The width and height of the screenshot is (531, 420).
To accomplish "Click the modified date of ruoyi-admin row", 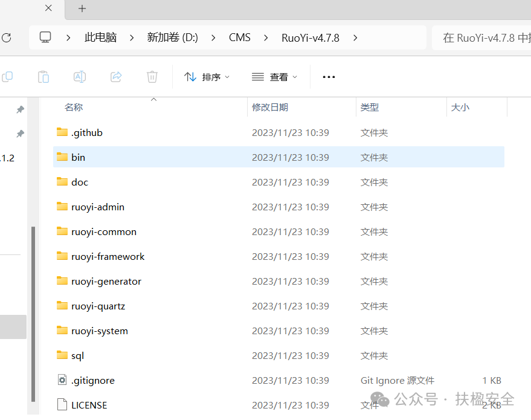I will pyautogui.click(x=290, y=207).
